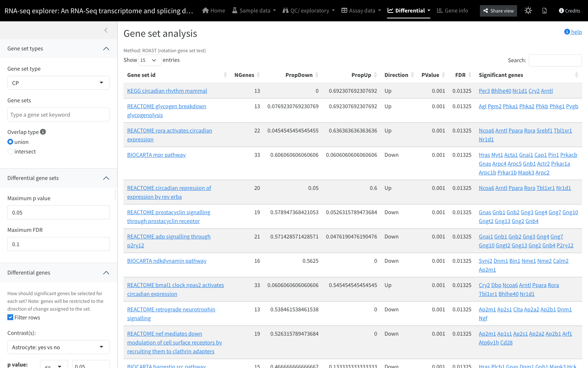Click the Srebf1 gene link
This screenshot has height=368, width=588.
point(544,130)
